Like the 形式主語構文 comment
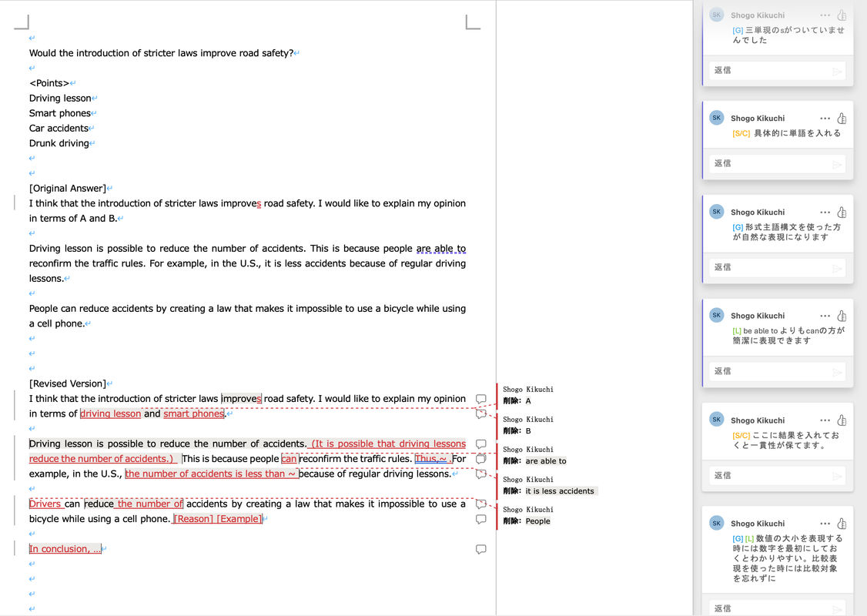The width and height of the screenshot is (867, 616). [x=842, y=213]
